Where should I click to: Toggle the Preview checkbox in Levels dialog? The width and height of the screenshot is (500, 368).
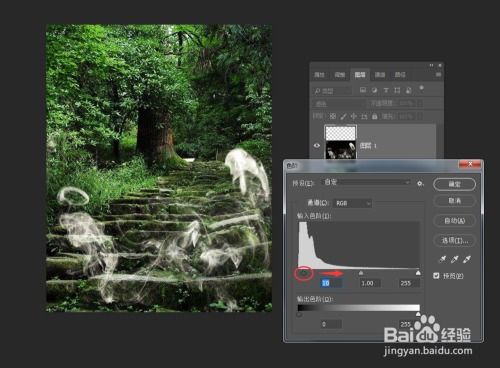click(436, 276)
